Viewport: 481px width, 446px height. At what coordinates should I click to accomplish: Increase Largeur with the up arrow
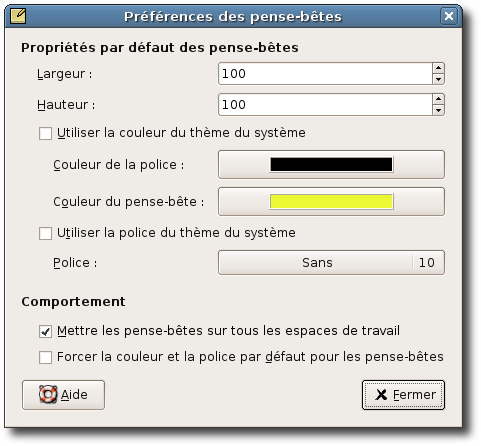coord(438,68)
